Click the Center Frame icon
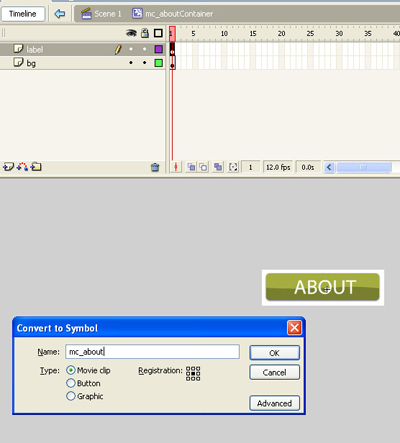 (176, 167)
